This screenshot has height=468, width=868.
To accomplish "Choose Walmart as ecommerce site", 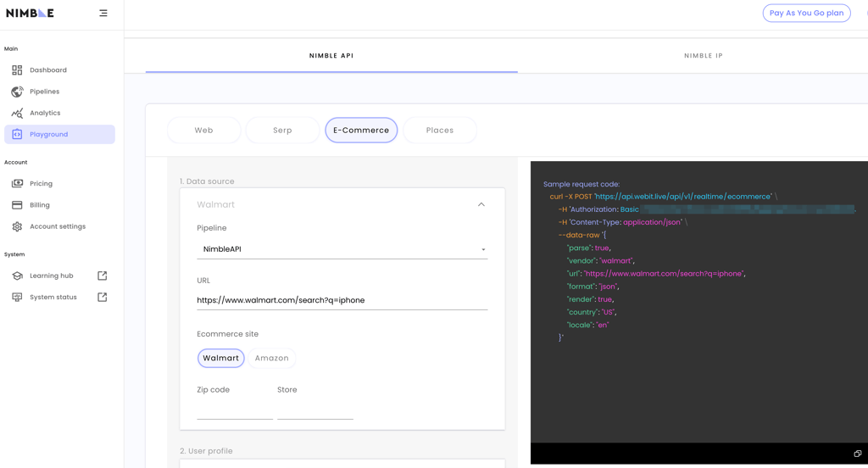I will tap(221, 359).
